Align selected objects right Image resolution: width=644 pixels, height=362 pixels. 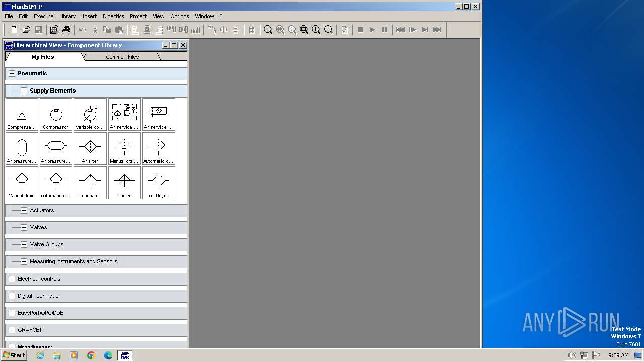pyautogui.click(x=159, y=30)
